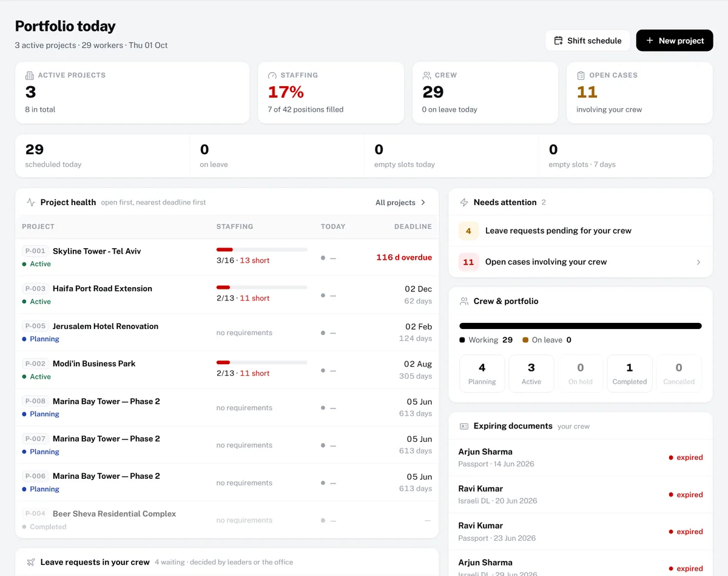
Task: Expand the All projects chevron arrow
Action: [x=423, y=203]
